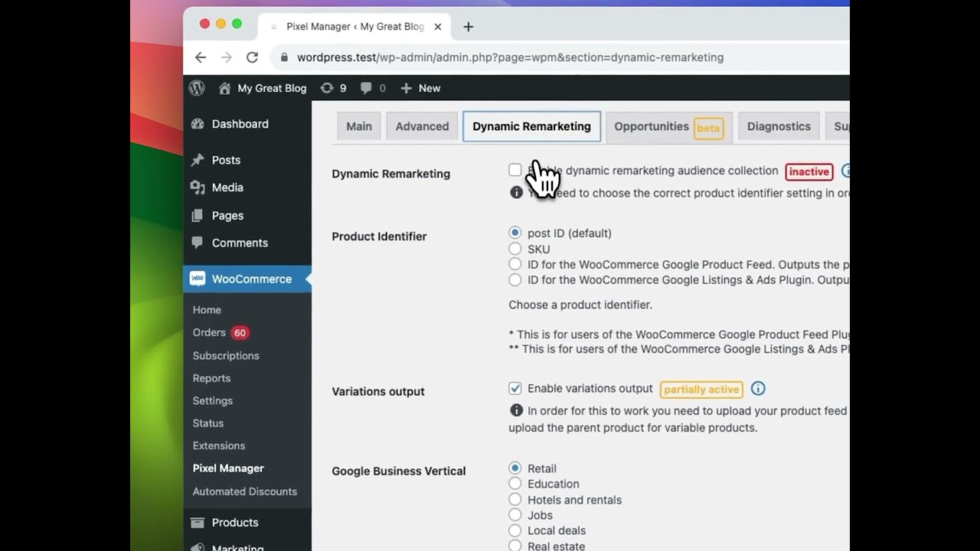
Task: Open the updates icon showing 9
Action: point(327,88)
